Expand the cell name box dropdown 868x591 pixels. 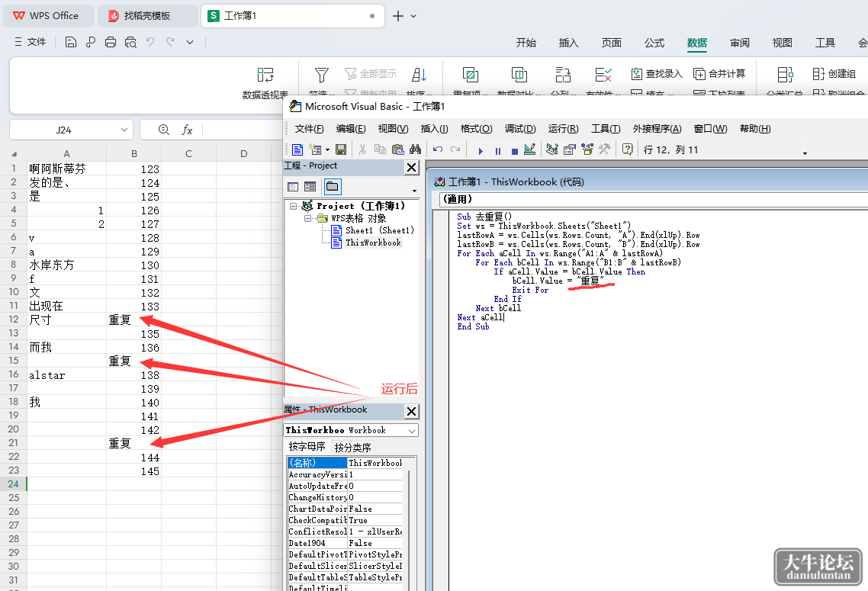pos(124,130)
